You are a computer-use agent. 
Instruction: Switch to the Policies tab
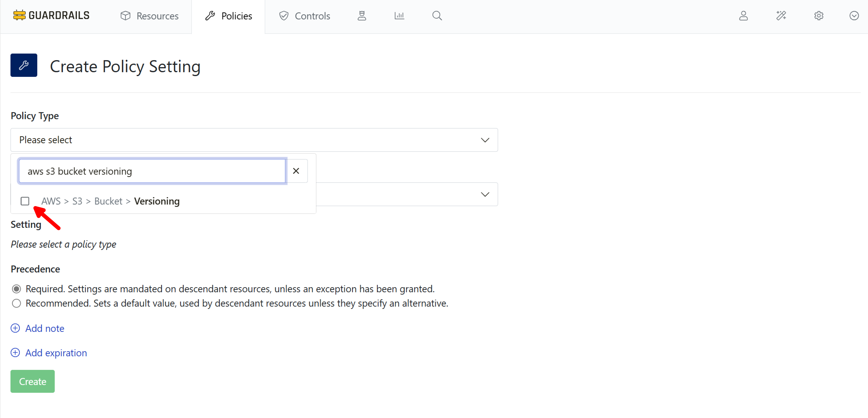click(229, 16)
